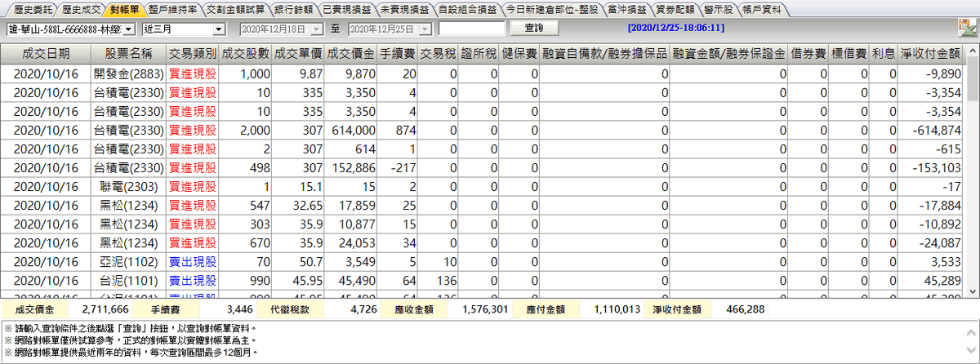The image size is (980, 364).
Task: Open the 近三月 period dropdown
Action: 218,29
